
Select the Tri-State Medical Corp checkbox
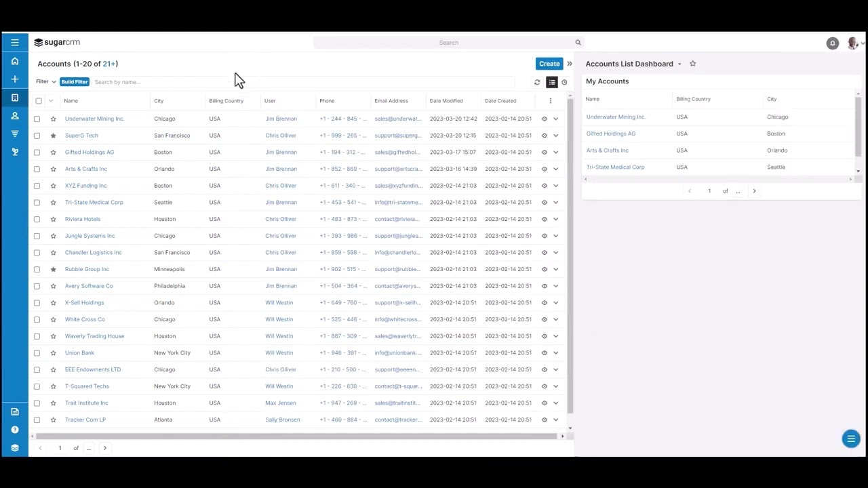coord(37,203)
